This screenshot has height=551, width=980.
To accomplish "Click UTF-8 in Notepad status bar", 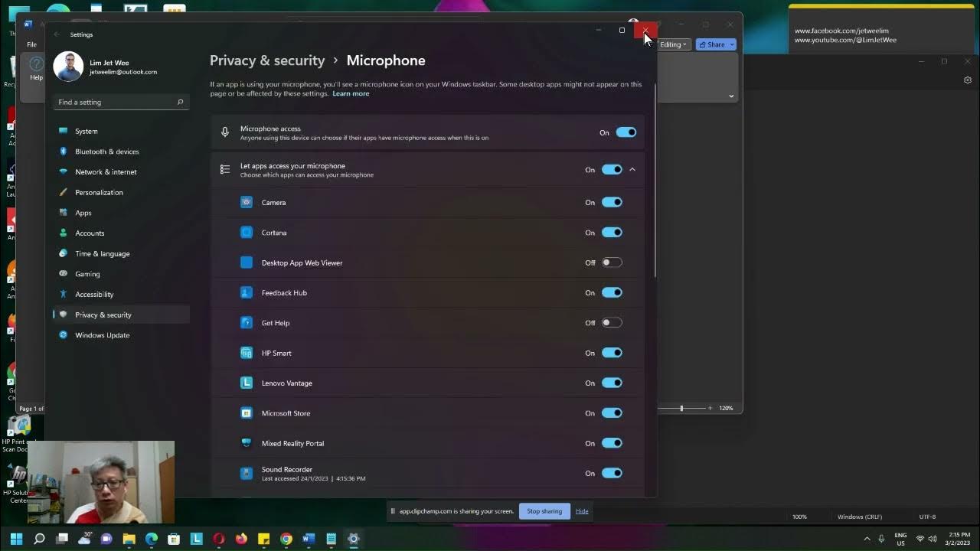I will (927, 517).
